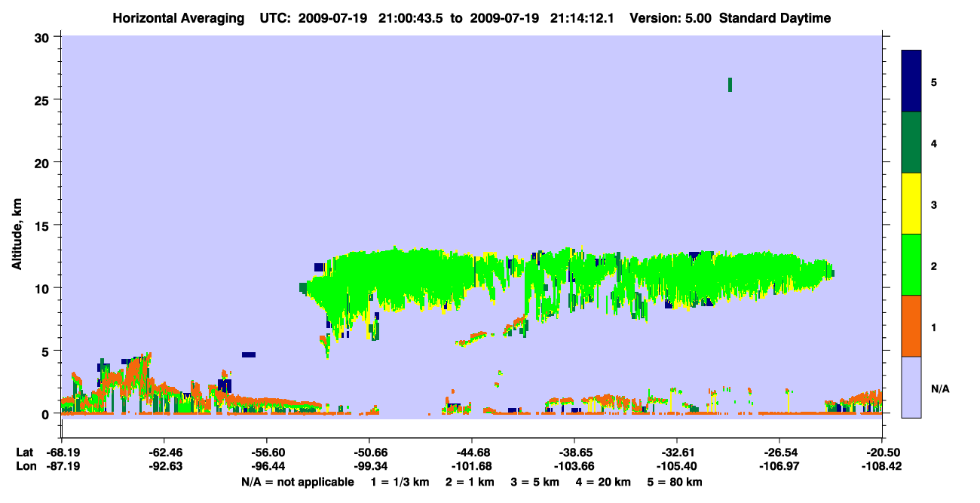Image resolution: width=980 pixels, height=503 pixels.
Task: Click the dark blue color bar segment for value 5
Action: point(911,81)
